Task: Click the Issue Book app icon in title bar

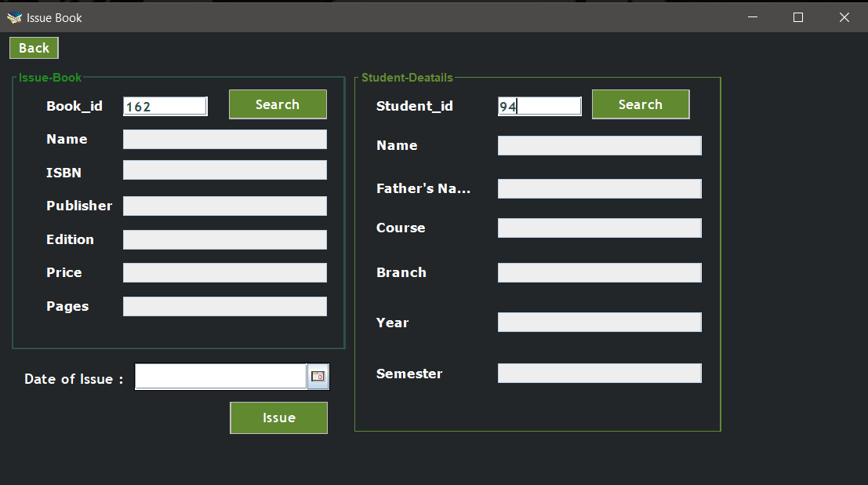Action: (x=14, y=18)
